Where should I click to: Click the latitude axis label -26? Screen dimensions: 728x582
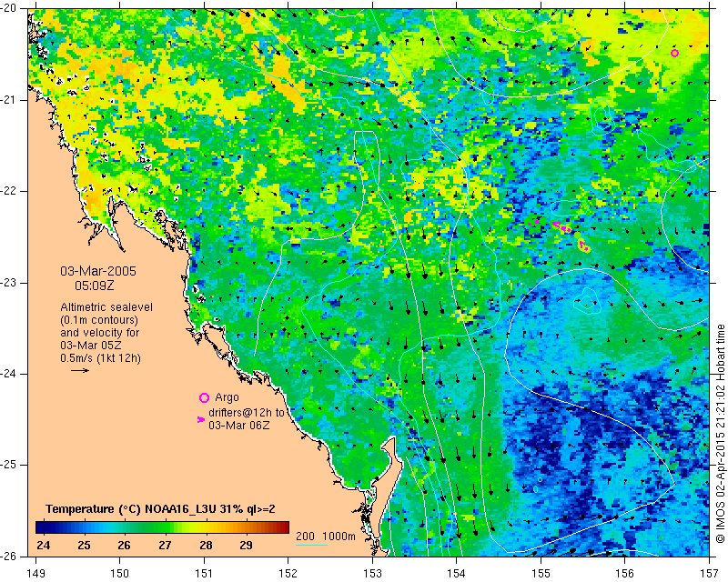8,556
